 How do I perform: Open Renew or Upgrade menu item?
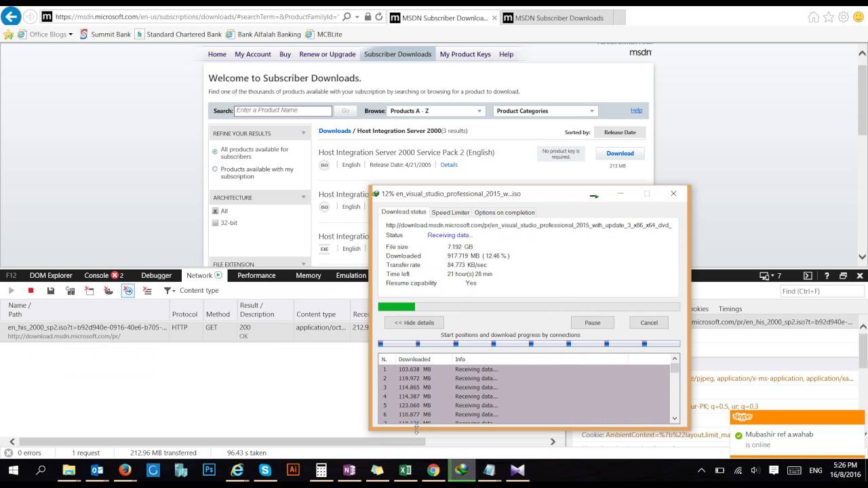(x=328, y=54)
